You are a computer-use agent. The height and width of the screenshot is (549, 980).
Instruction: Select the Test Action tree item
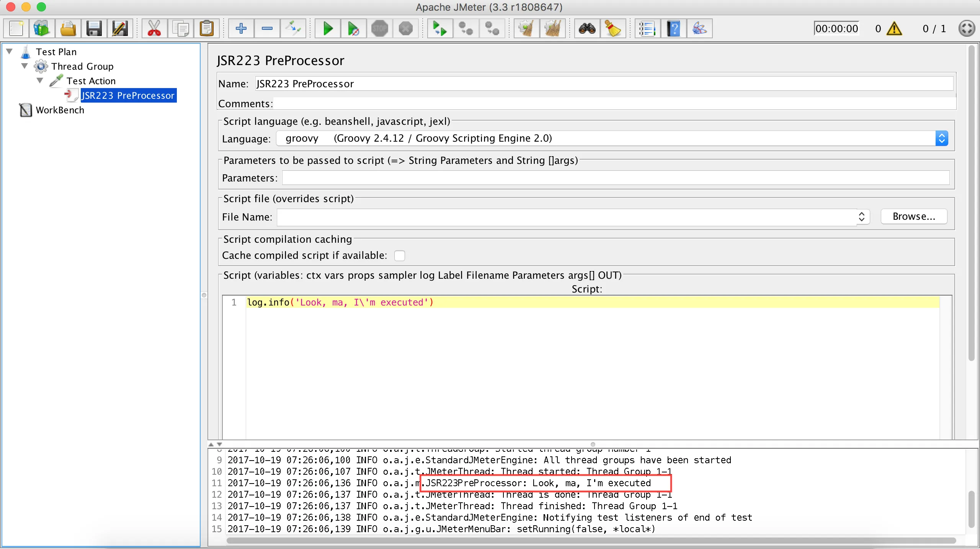tap(91, 81)
